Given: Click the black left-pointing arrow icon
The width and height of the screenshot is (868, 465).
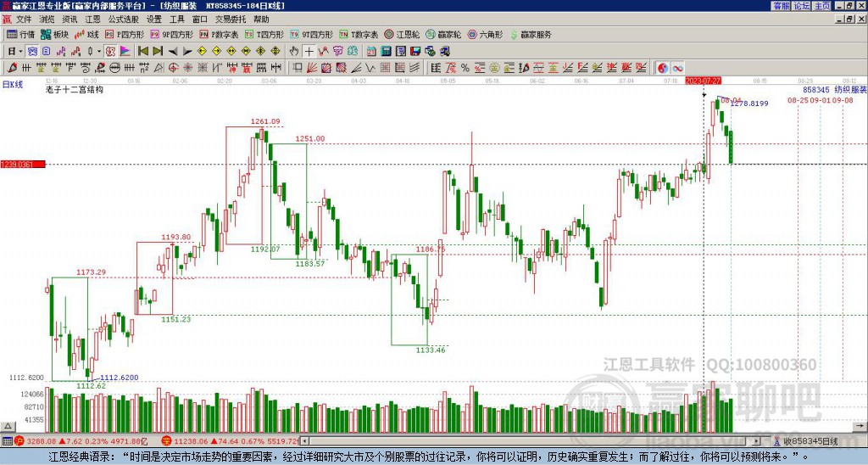Looking at the screenshot, I should (x=173, y=51).
